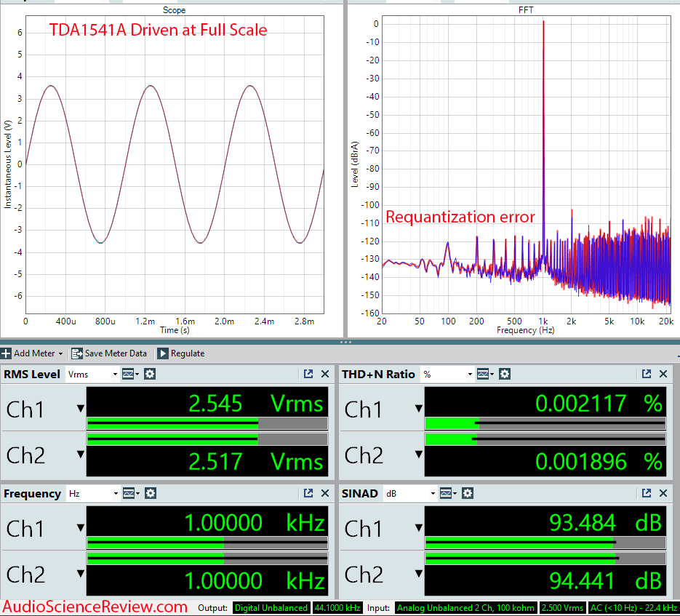Expand Ch1 arrow in Frequency meter
The image size is (680, 616).
point(80,527)
